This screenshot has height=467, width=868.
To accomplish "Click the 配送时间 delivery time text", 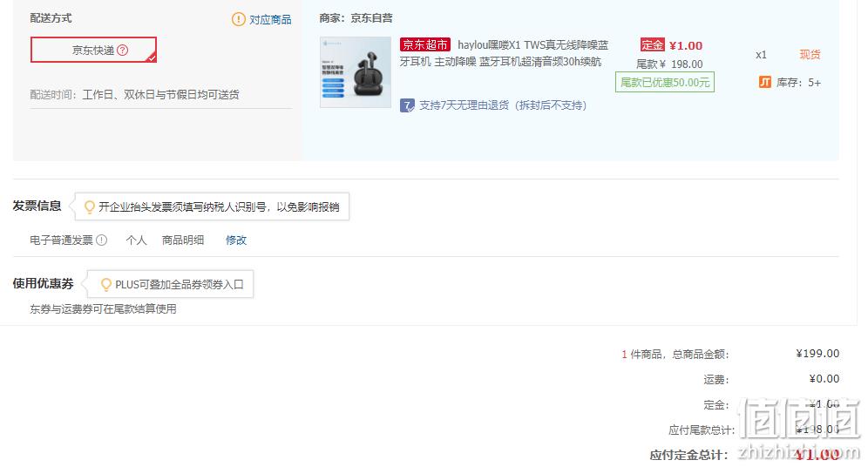I will [134, 95].
